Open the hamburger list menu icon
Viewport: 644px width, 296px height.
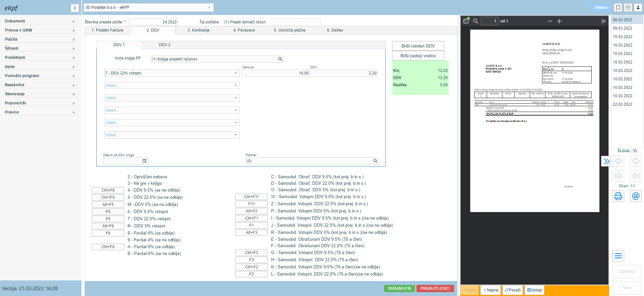[x=618, y=256]
